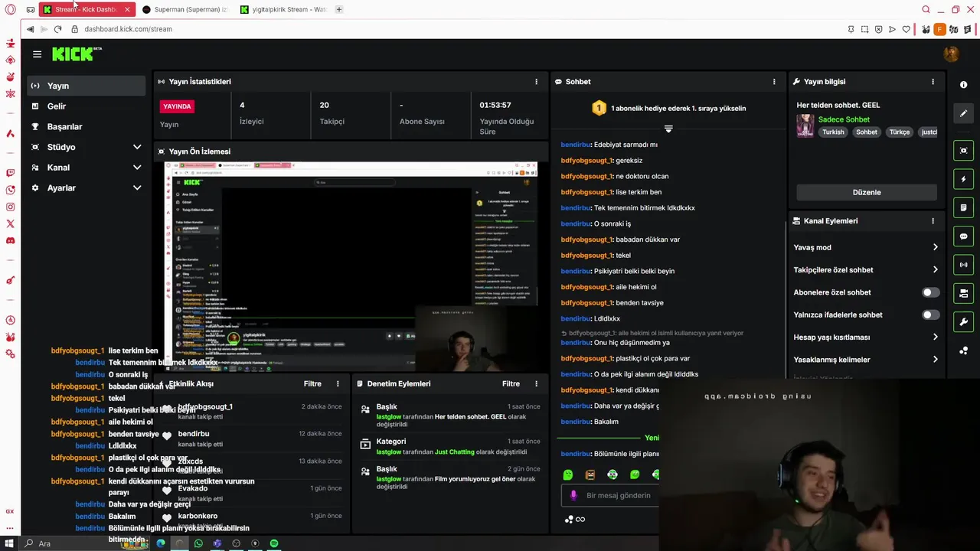980x551 pixels.
Task: Click the purple microphone icon in message box
Action: point(573,495)
